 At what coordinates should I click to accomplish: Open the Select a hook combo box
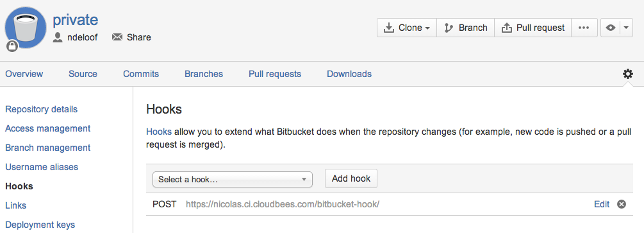click(233, 180)
